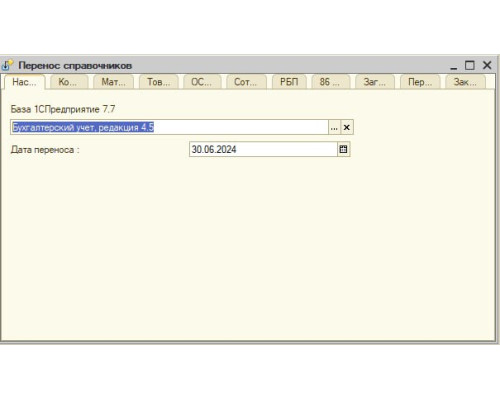This screenshot has height=400, width=500.
Task: Minimize the Перенос справочников window
Action: [x=454, y=66]
